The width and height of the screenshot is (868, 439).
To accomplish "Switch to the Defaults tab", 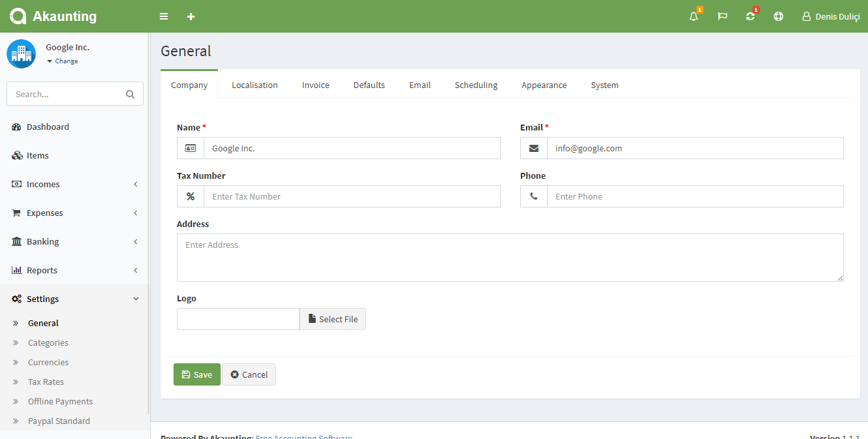I will point(369,85).
